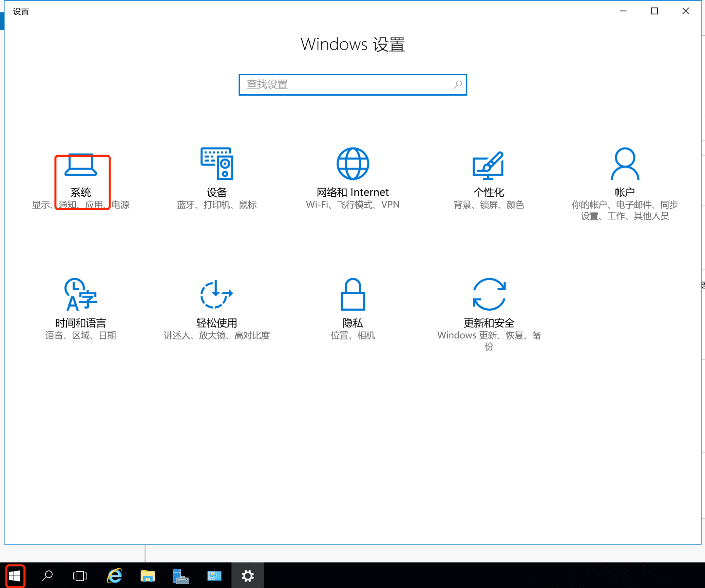This screenshot has width=705, height=588.
Task: Open Privacy (隐私) padlock icon
Action: [352, 294]
